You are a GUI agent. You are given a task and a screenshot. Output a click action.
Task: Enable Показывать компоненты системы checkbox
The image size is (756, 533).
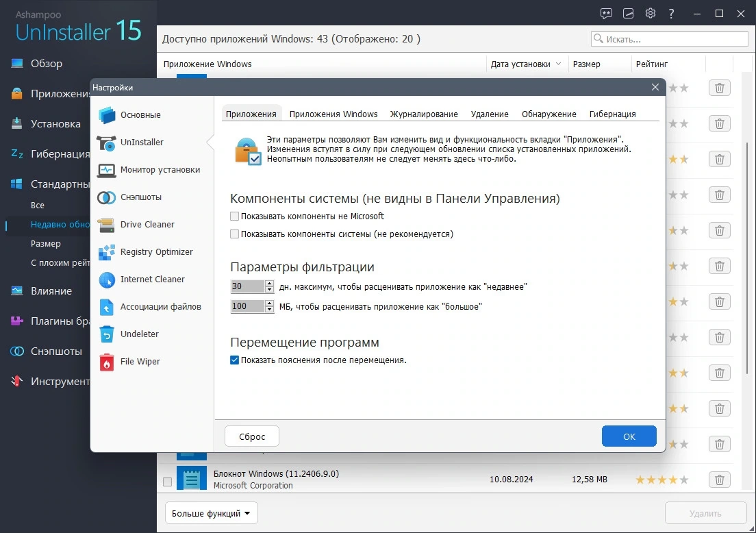(x=235, y=234)
